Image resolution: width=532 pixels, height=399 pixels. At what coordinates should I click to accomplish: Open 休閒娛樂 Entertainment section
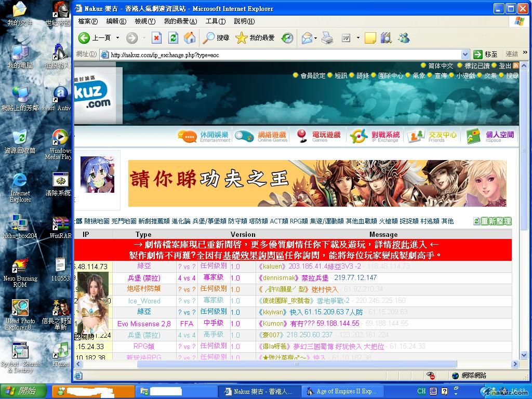tap(204, 137)
